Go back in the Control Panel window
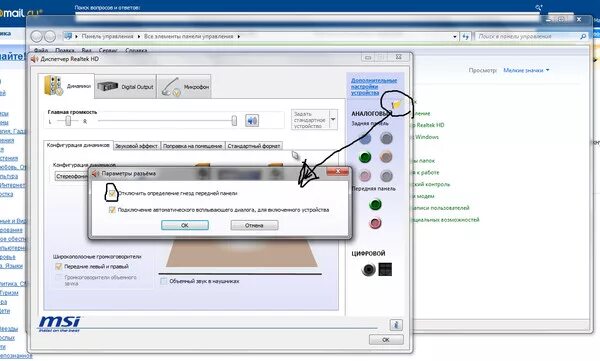Image resolution: width=600 pixels, height=361 pixels. pyautogui.click(x=36, y=36)
